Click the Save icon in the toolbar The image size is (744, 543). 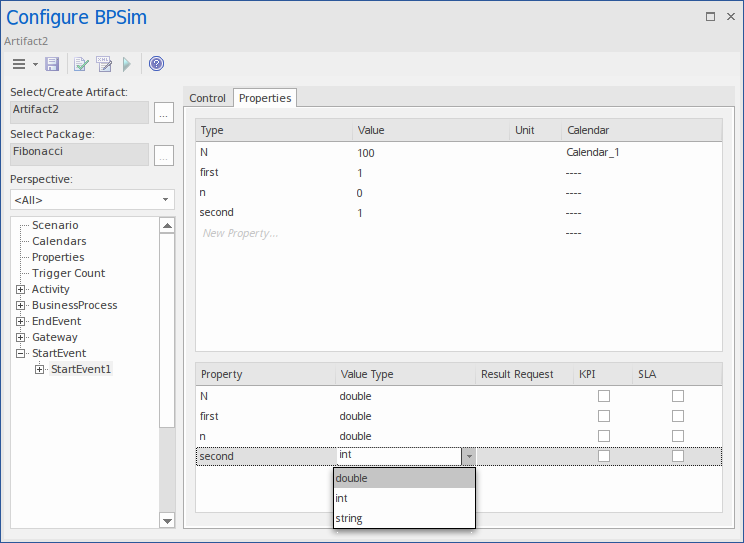(x=52, y=64)
